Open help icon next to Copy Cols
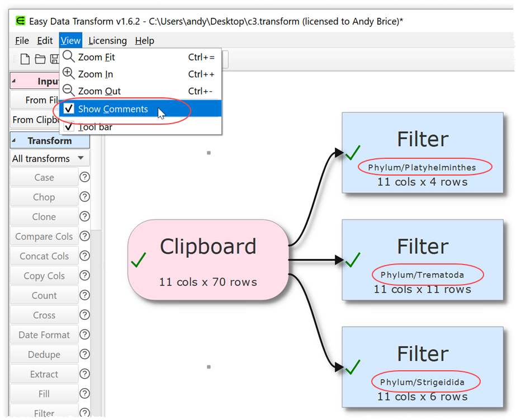516x420 pixels. (x=85, y=276)
